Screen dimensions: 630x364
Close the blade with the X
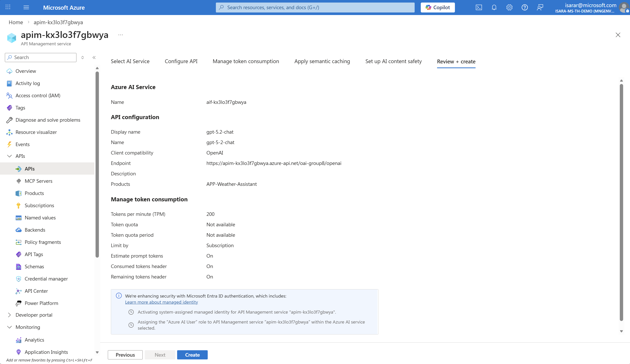[618, 35]
